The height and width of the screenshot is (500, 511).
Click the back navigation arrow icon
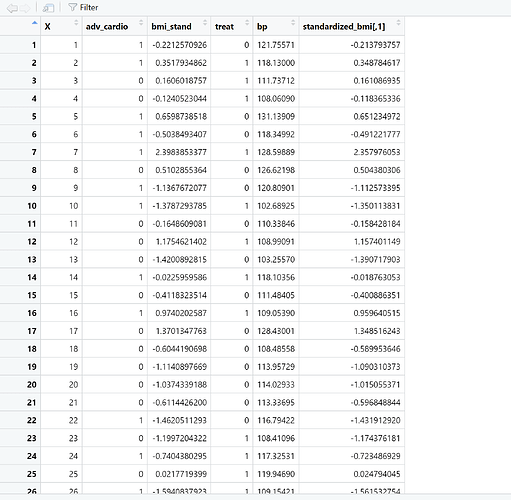(x=12, y=8)
